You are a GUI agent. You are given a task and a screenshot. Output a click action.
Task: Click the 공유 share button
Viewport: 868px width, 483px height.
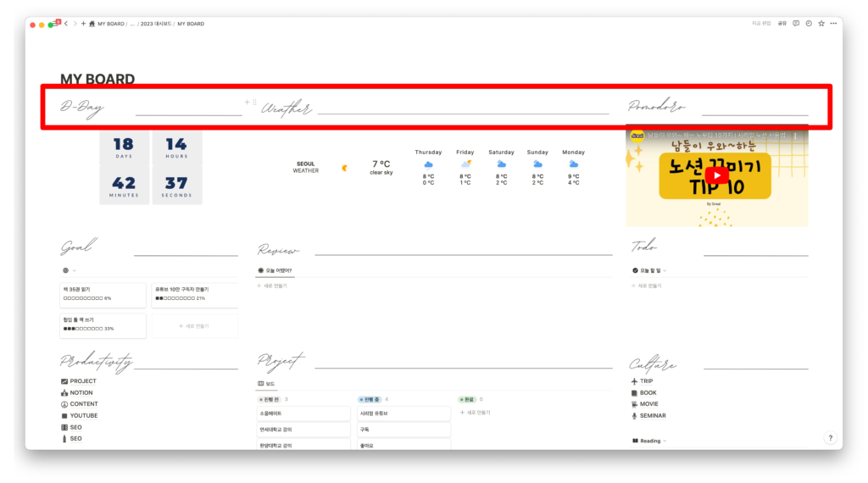pyautogui.click(x=782, y=24)
